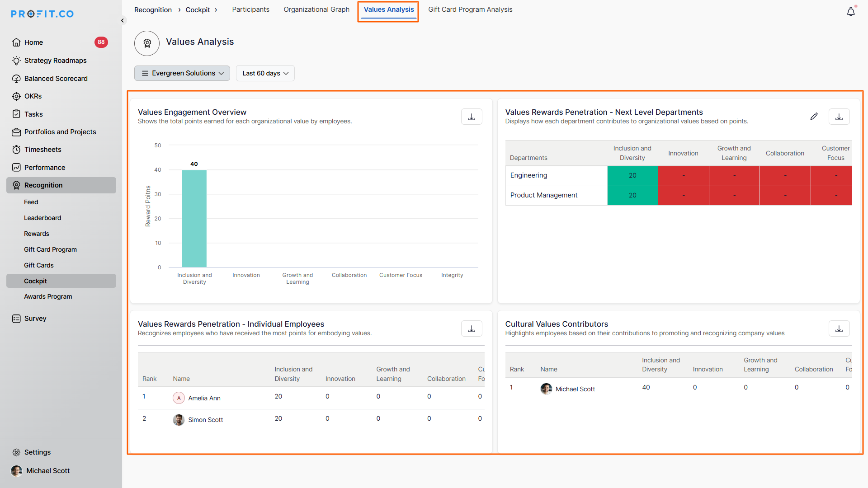Click the Values Analysis award badge icon

[147, 43]
